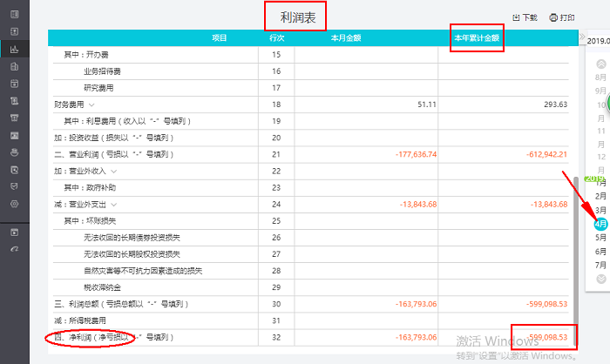
Task: Click the building icon in left sidebar
Action: coord(15,66)
